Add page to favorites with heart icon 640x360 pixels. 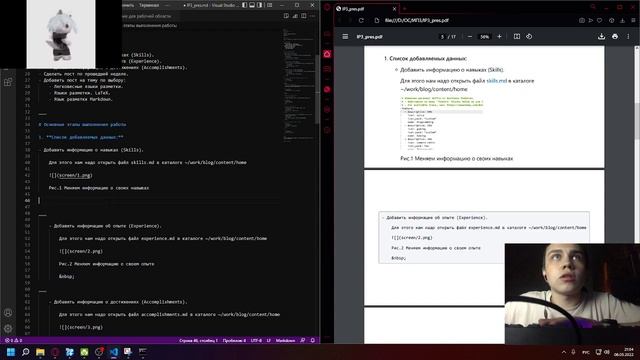(600, 20)
